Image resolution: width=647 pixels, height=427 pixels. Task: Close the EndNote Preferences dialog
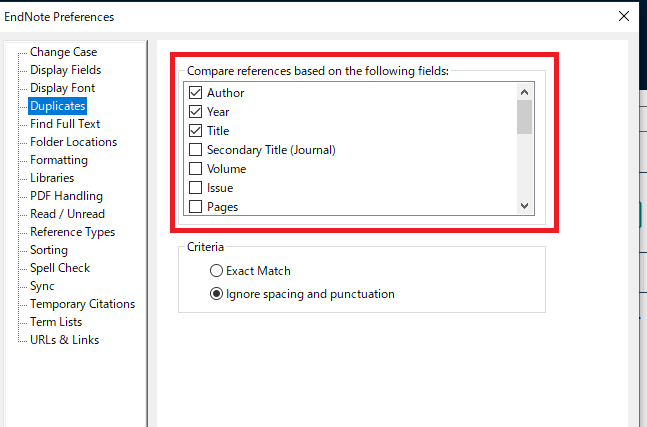click(624, 16)
